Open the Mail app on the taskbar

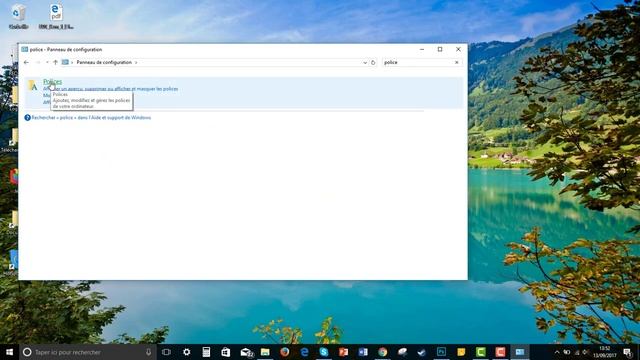point(246,352)
